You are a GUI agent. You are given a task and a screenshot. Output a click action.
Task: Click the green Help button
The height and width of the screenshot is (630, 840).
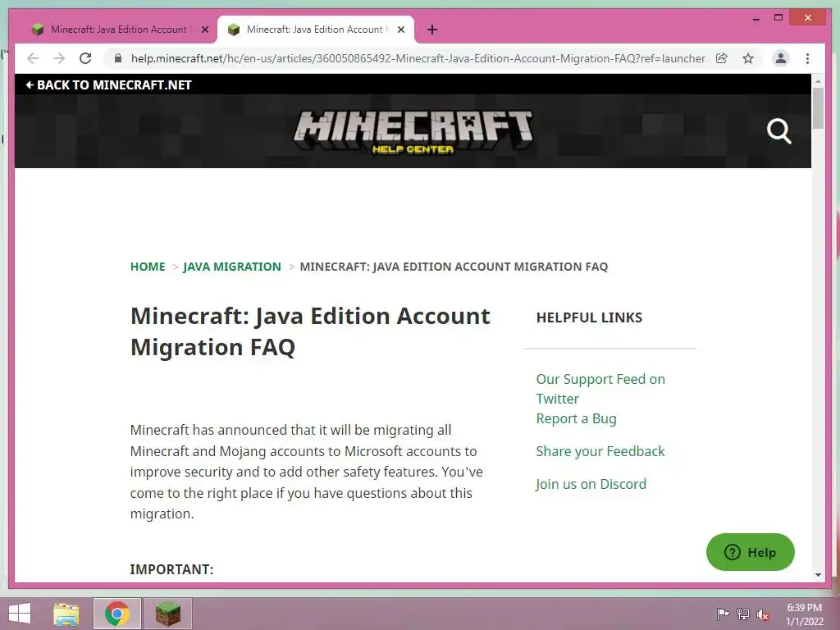coord(750,552)
